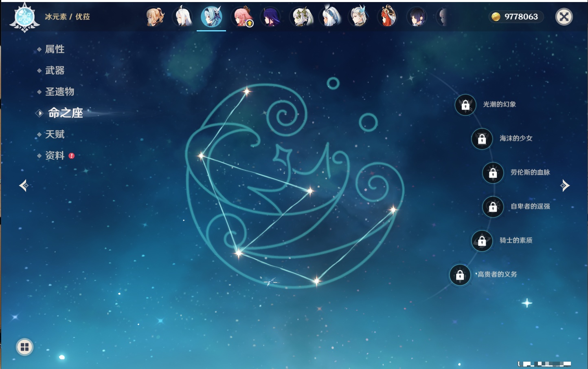Click the 自卑者的逞强 constellation label
This screenshot has width=588, height=369.
click(530, 206)
